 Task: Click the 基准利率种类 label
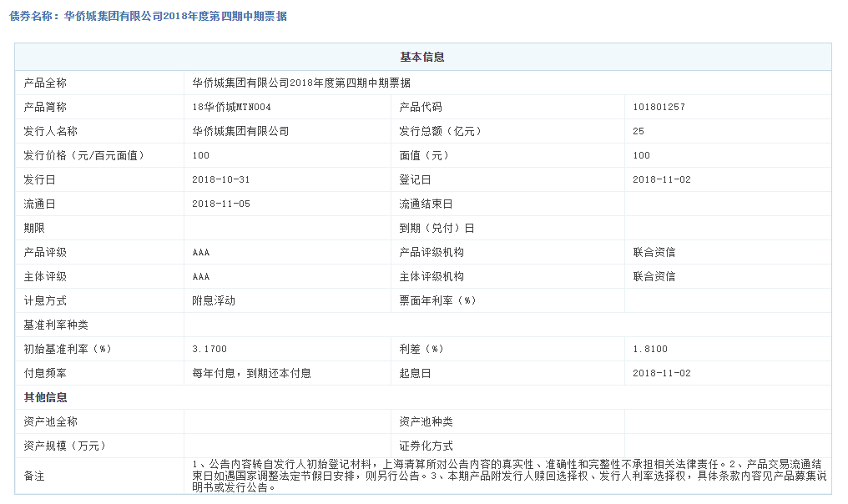pyautogui.click(x=56, y=325)
